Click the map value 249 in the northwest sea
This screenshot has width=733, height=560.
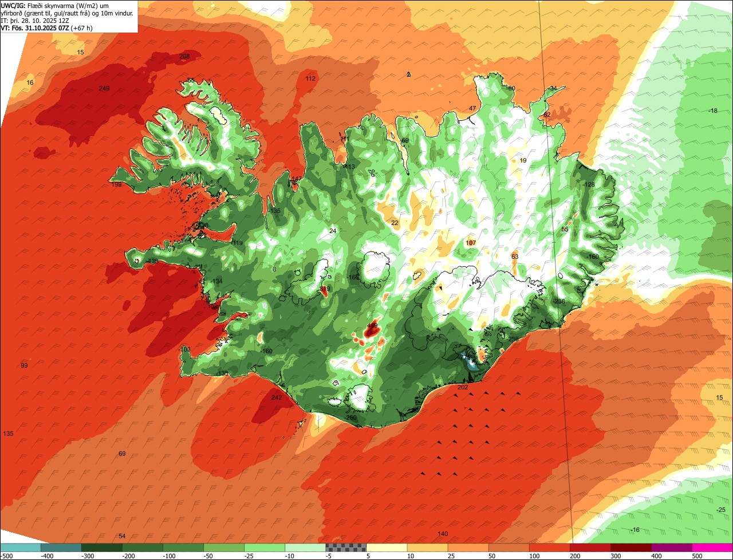(104, 88)
